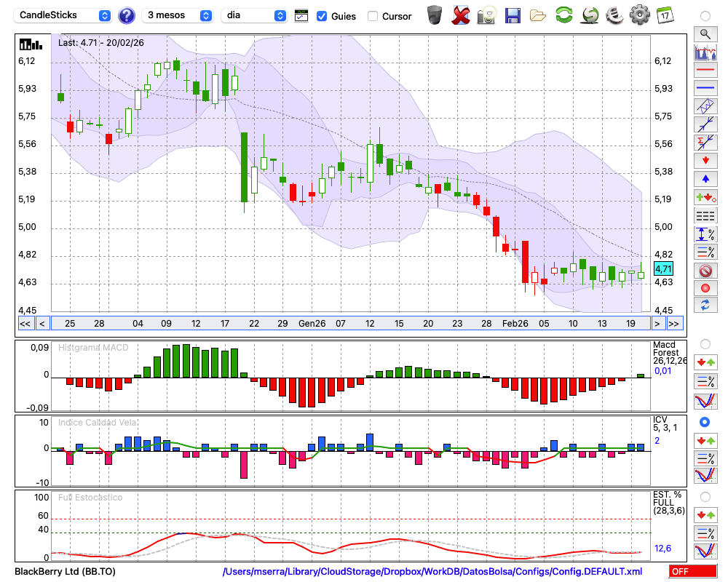728x582 pixels.
Task: Select the radio button beside Macd Forest panel
Action: [x=705, y=343]
